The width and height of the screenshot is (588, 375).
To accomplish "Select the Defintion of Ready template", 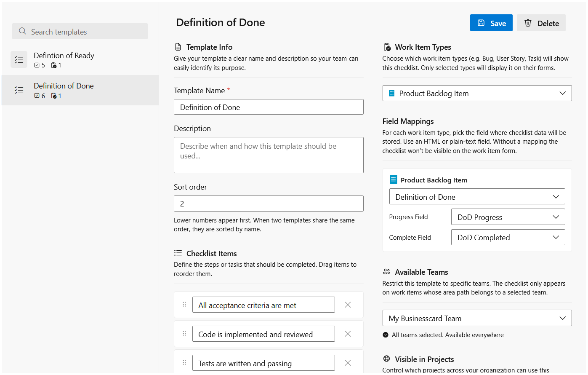I will point(80,60).
